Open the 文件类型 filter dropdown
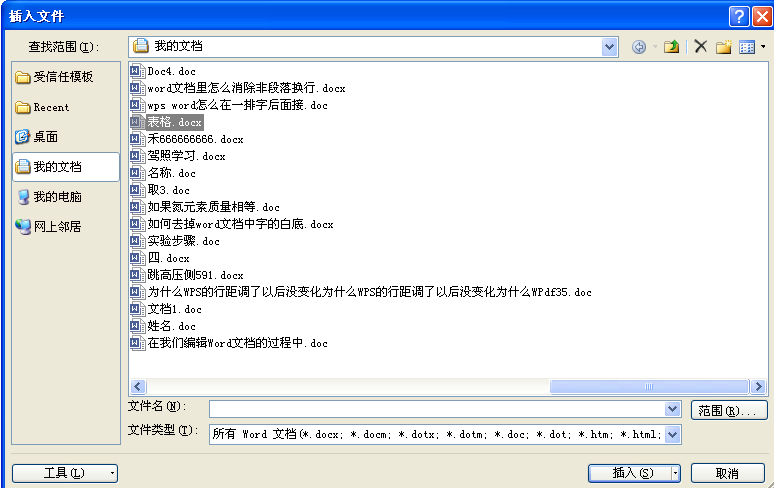This screenshot has width=774, height=488. pos(673,435)
